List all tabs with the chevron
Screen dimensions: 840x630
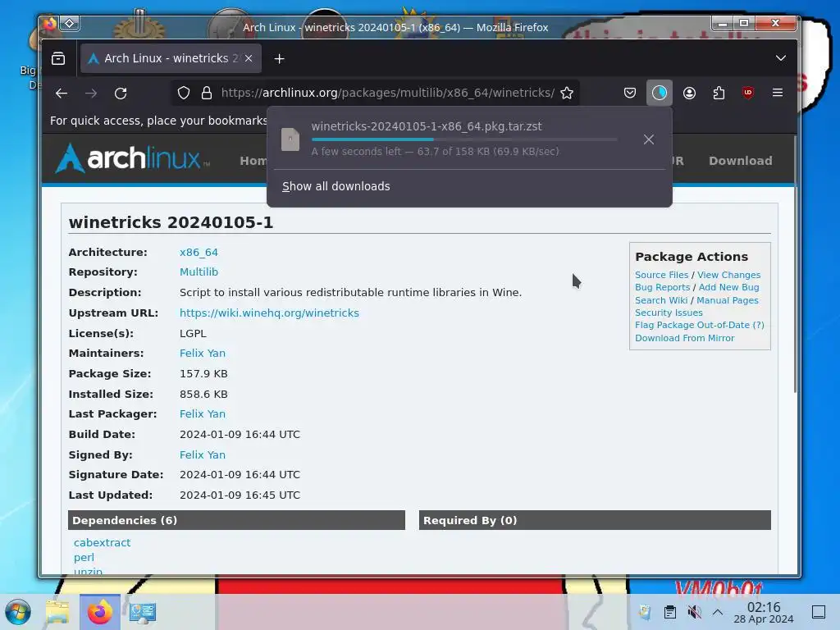[781, 58]
